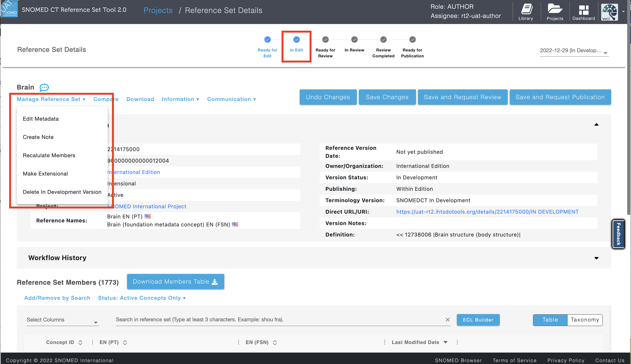Clear the reference set search with X icon
The width and height of the screenshot is (631, 364).
448,319
